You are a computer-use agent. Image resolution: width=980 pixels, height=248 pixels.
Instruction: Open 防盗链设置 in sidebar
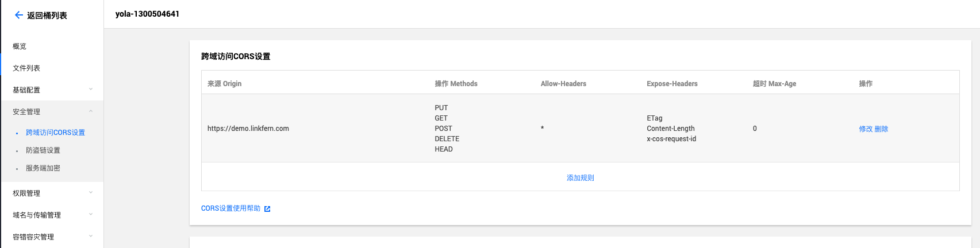click(43, 150)
